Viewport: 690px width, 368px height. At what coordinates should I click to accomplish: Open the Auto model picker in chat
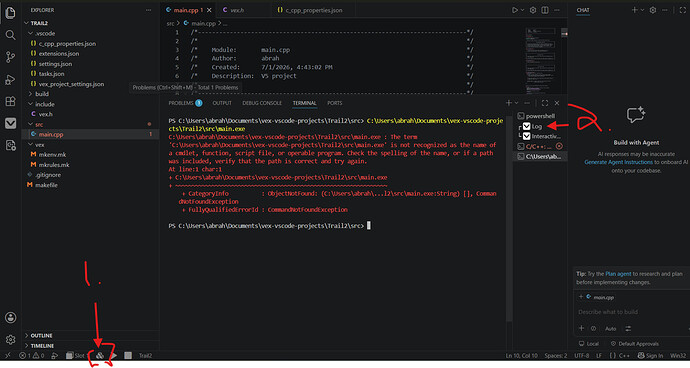click(610, 328)
